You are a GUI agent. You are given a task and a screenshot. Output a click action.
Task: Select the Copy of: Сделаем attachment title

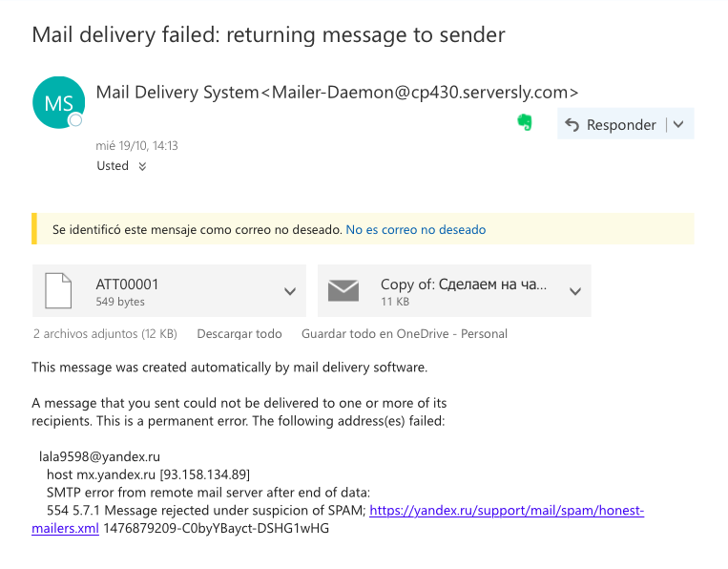click(464, 284)
